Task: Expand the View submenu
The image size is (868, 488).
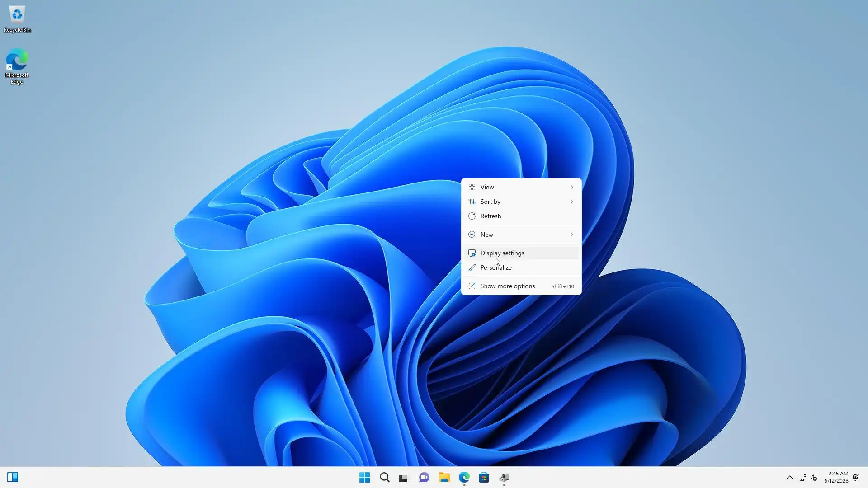Action: click(x=521, y=187)
